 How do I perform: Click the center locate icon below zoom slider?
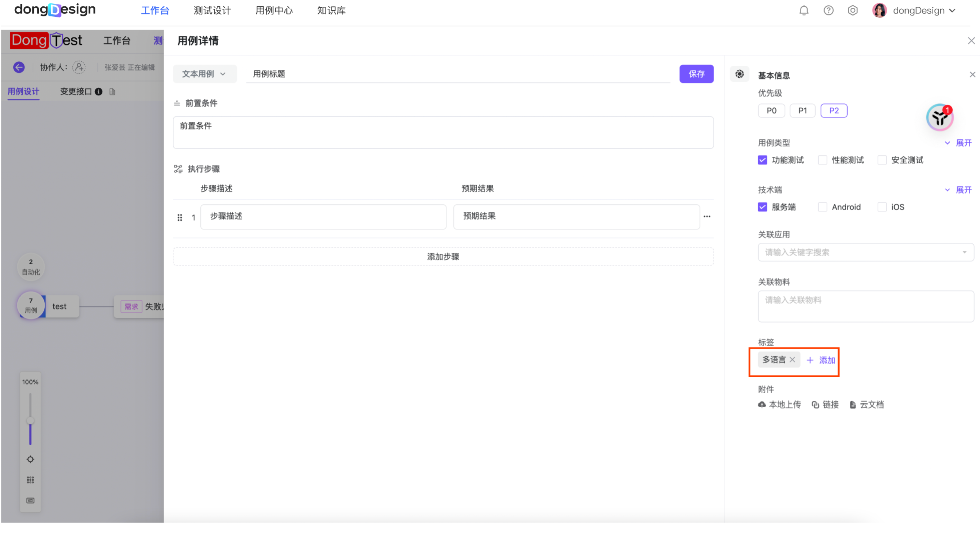pos(30,459)
